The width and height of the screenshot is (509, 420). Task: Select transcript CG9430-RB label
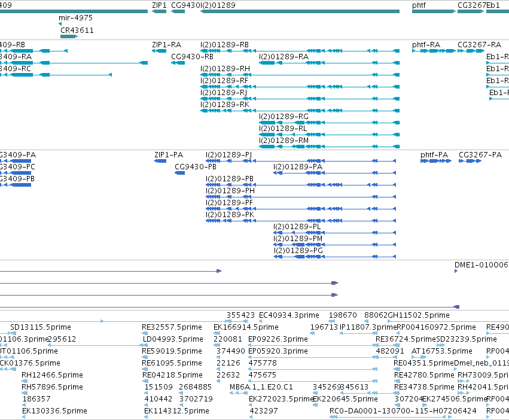coord(192,57)
